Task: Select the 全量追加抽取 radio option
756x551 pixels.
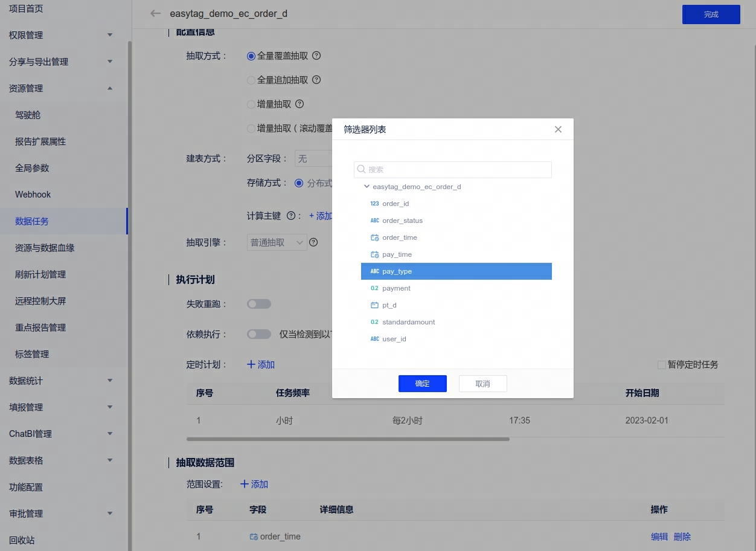Action: [251, 80]
